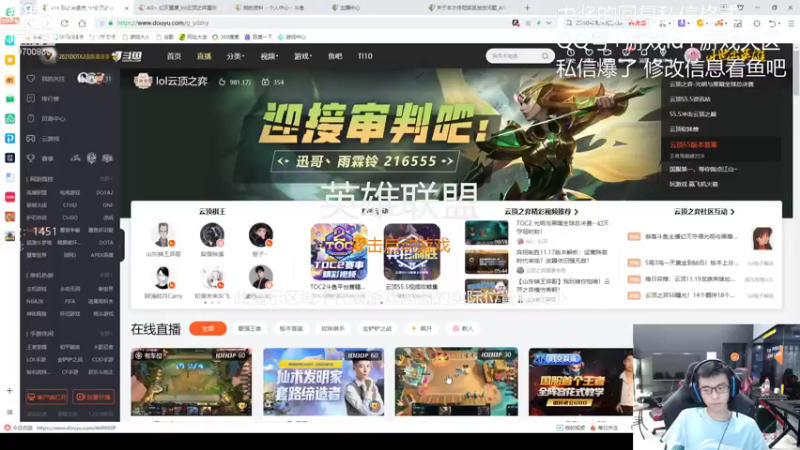800x450 pixels.
Task: Click the 客户端打开 button in sidebar
Action: [46, 397]
